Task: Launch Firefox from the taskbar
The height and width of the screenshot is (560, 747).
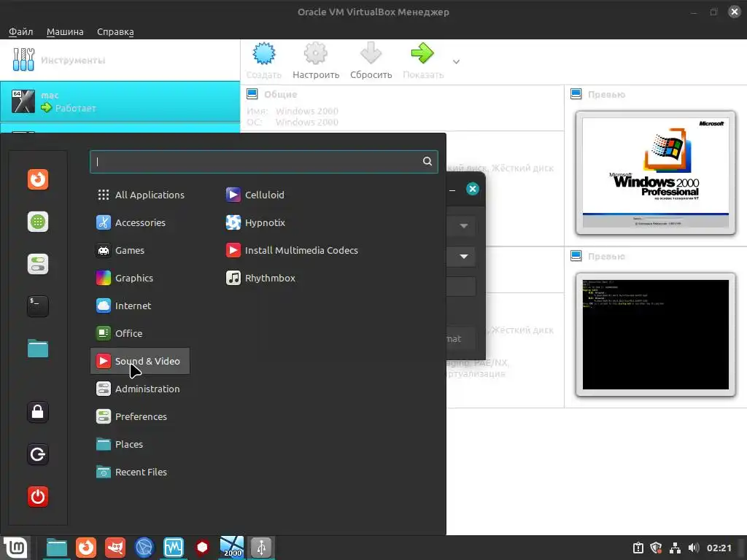Action: pos(86,548)
